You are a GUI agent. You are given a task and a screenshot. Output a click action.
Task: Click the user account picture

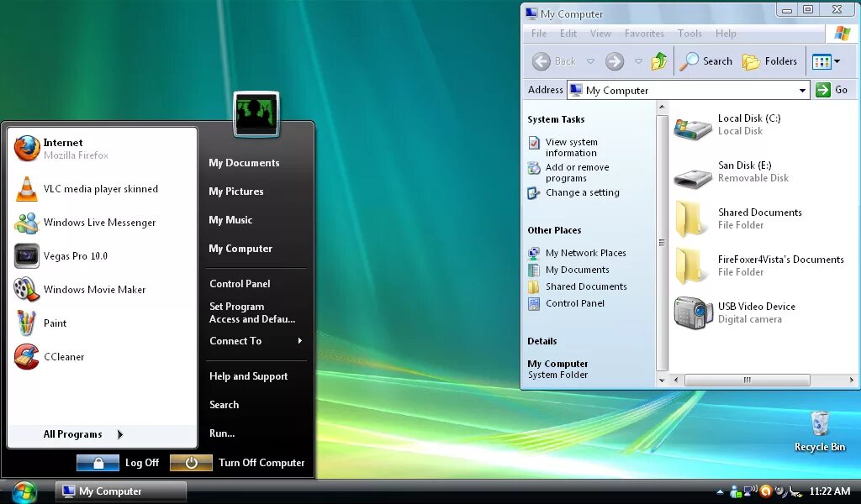256,113
